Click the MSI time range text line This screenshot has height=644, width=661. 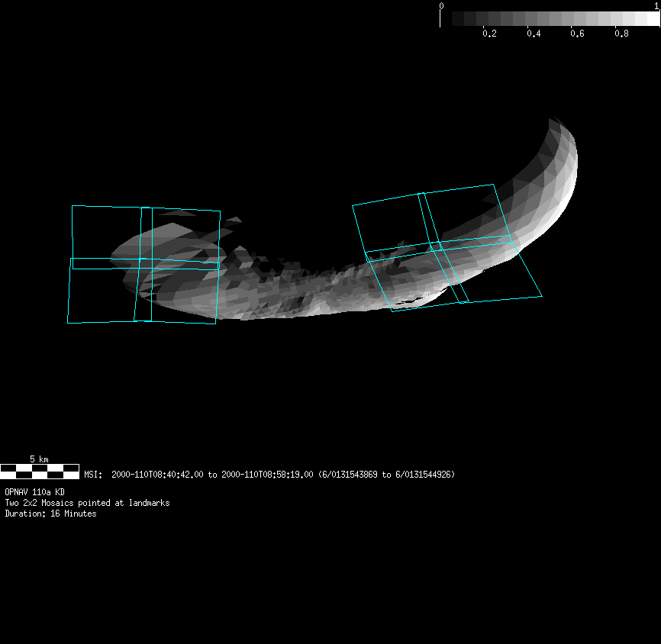point(269,475)
